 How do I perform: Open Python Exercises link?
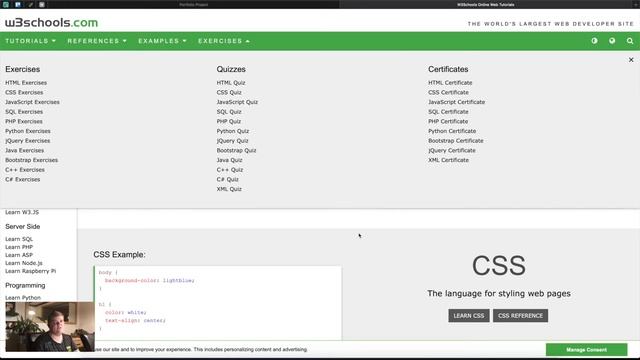click(x=28, y=131)
